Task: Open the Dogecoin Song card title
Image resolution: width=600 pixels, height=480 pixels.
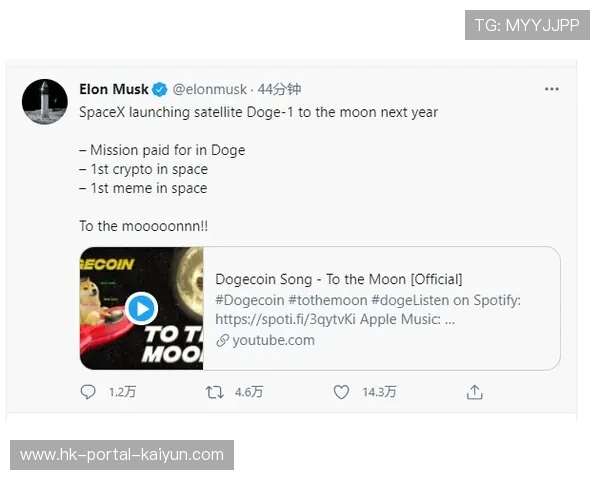Action: click(338, 279)
